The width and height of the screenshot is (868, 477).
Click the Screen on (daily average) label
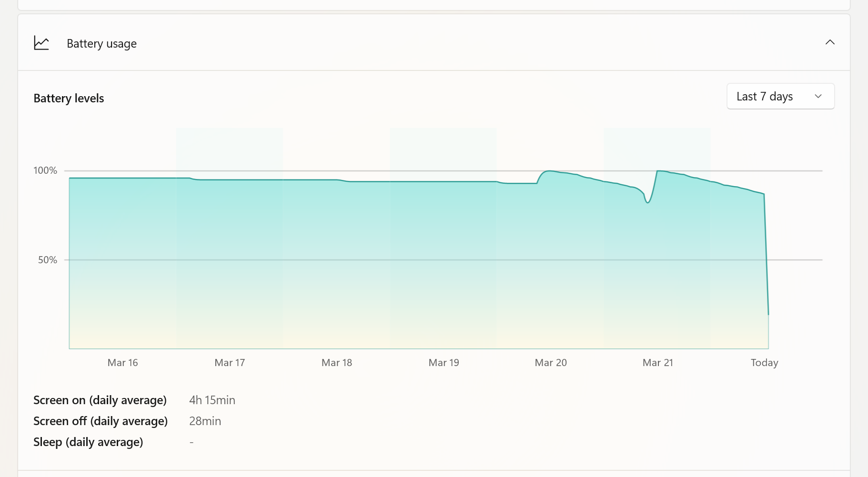pyautogui.click(x=100, y=400)
